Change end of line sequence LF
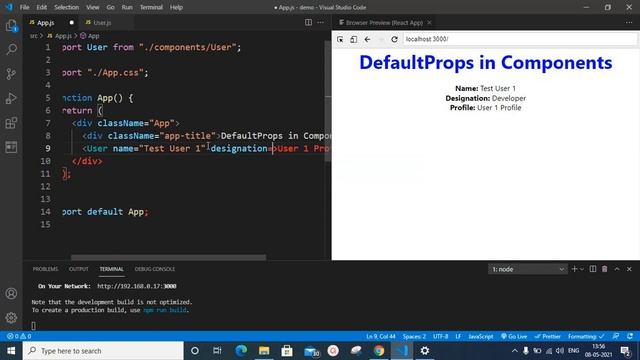The height and width of the screenshot is (360, 640). tap(458, 336)
